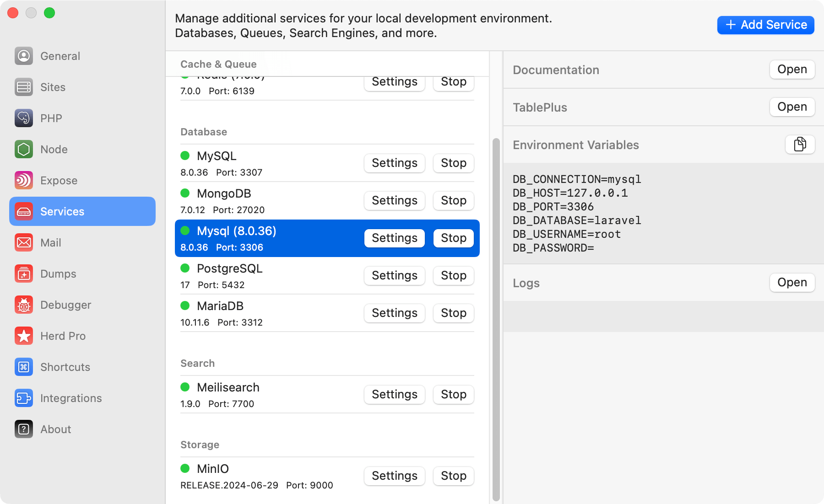Open the Debugger section
Image resolution: width=824 pixels, height=504 pixels.
point(65,305)
